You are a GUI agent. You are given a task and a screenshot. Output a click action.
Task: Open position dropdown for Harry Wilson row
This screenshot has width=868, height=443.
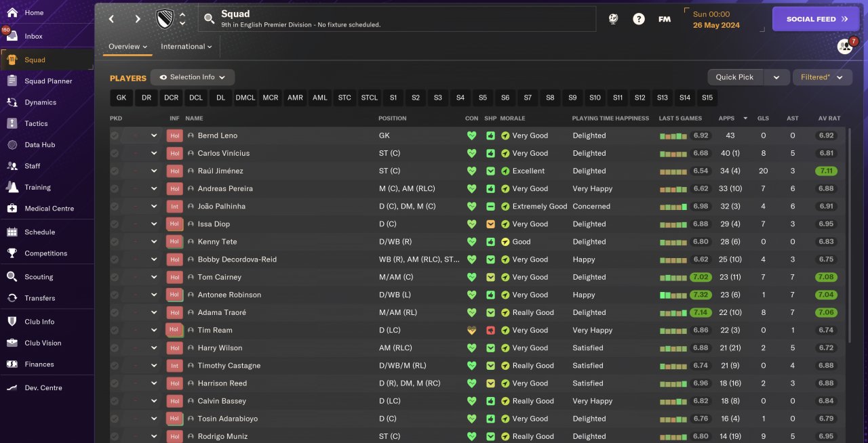pos(154,347)
